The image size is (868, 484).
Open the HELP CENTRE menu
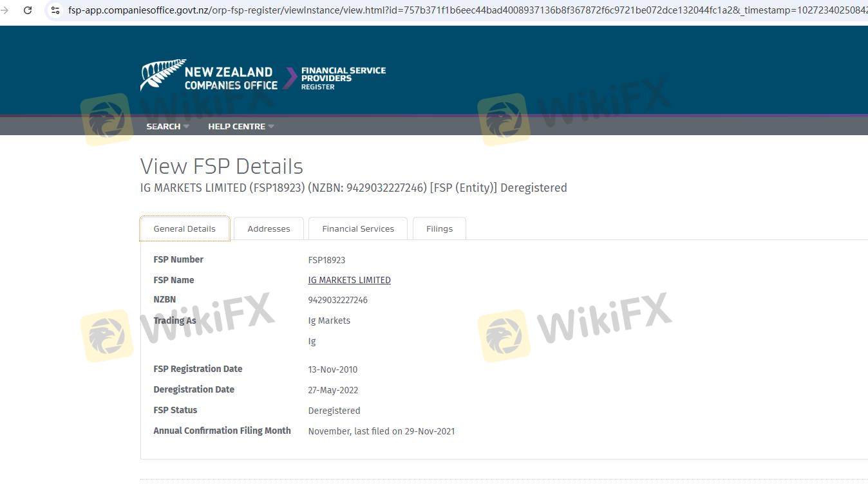[236, 126]
